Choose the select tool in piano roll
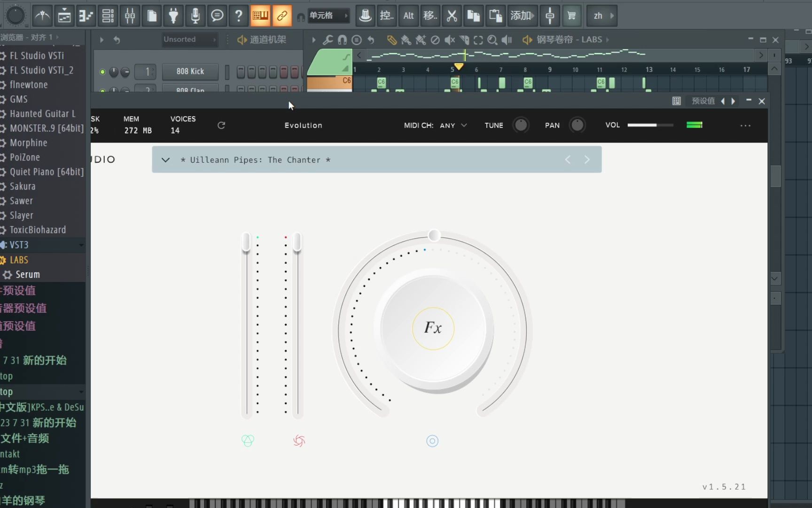 click(478, 40)
